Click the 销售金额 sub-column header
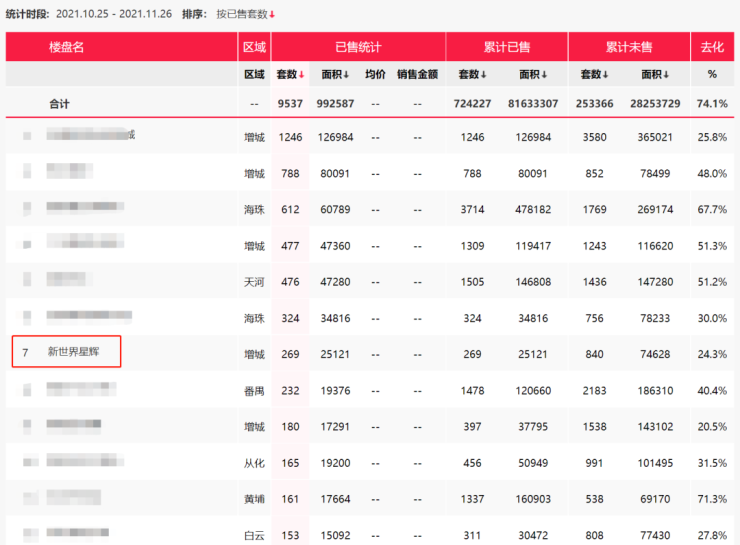 pyautogui.click(x=416, y=74)
